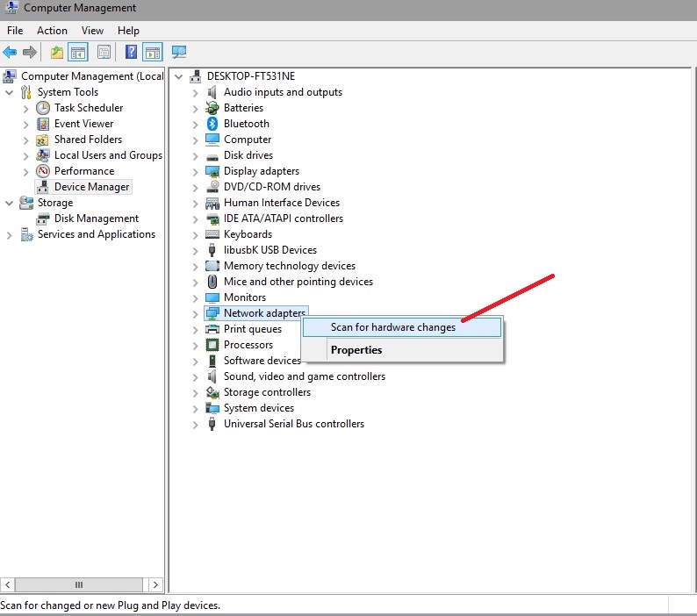
Task: Click the Event Viewer icon in tree
Action: coord(43,124)
